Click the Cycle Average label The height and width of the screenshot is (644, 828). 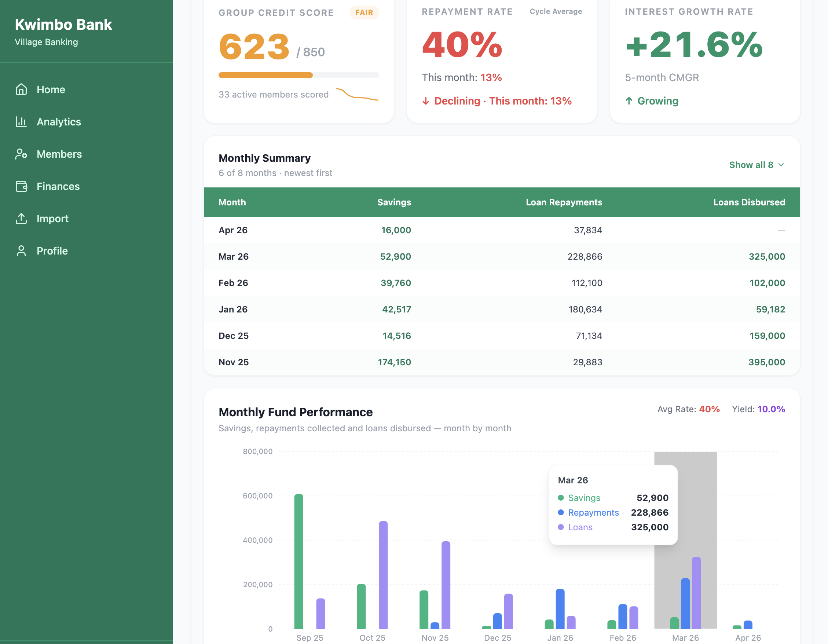[x=556, y=11]
